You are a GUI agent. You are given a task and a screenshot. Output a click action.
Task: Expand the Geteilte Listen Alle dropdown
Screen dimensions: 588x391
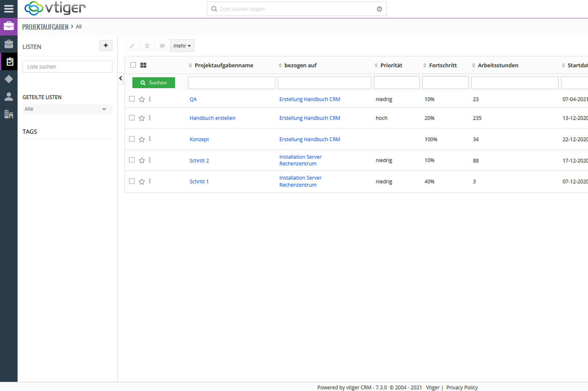click(67, 109)
